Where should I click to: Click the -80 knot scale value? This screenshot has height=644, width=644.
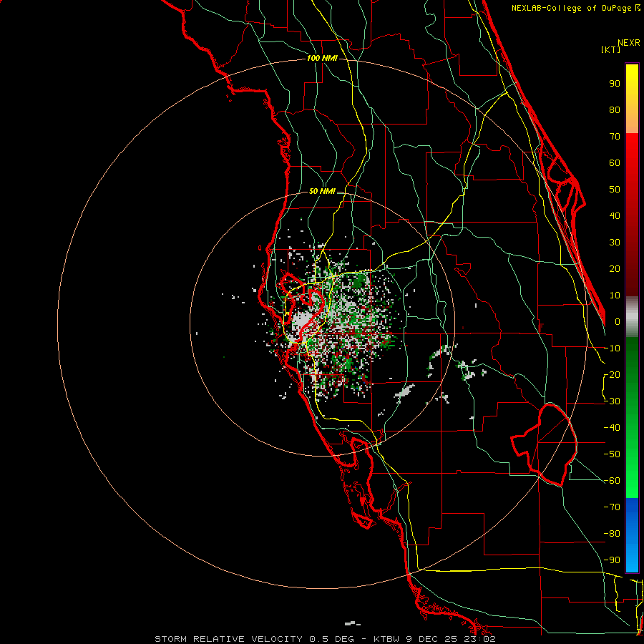click(612, 534)
